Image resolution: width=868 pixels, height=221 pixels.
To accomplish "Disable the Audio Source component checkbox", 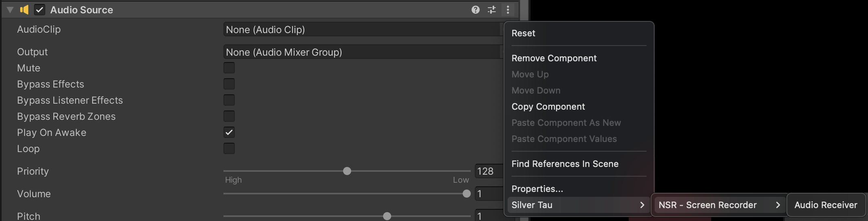I will click(39, 10).
